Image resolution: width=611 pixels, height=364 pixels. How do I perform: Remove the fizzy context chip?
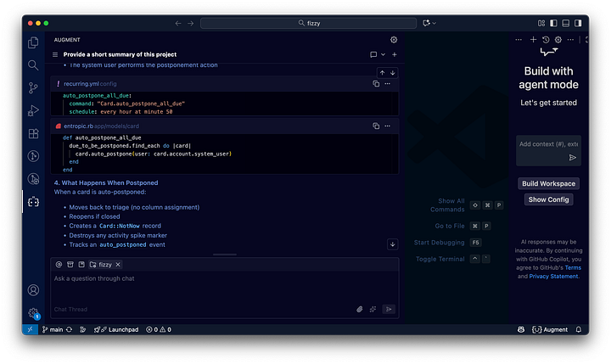[x=118, y=265]
